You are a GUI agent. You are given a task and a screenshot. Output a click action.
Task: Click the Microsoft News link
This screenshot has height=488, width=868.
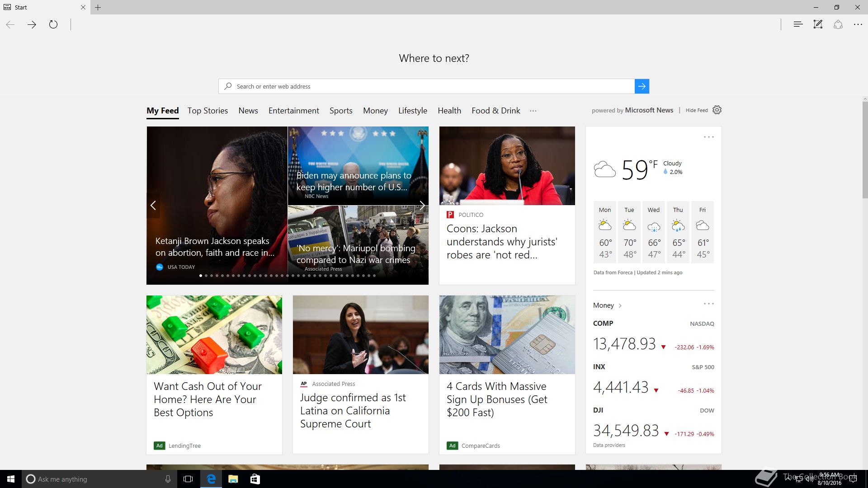649,110
